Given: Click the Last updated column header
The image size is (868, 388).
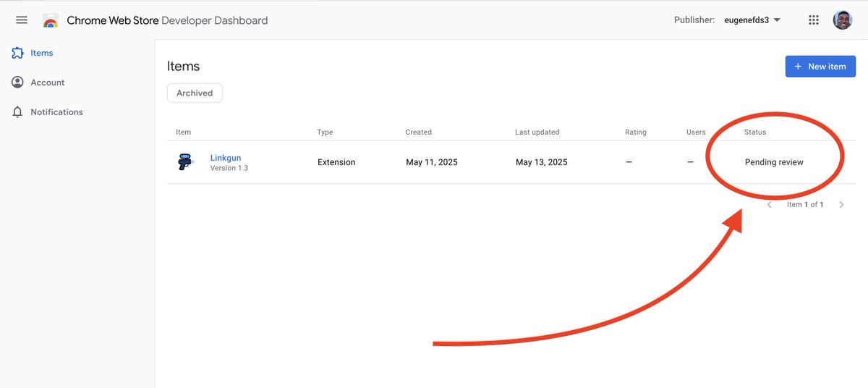Looking at the screenshot, I should pos(537,132).
